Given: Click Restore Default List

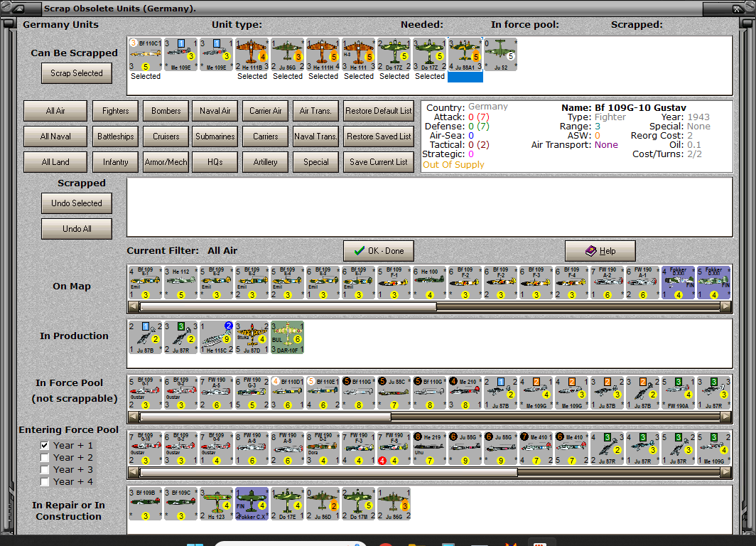Looking at the screenshot, I should (x=379, y=111).
